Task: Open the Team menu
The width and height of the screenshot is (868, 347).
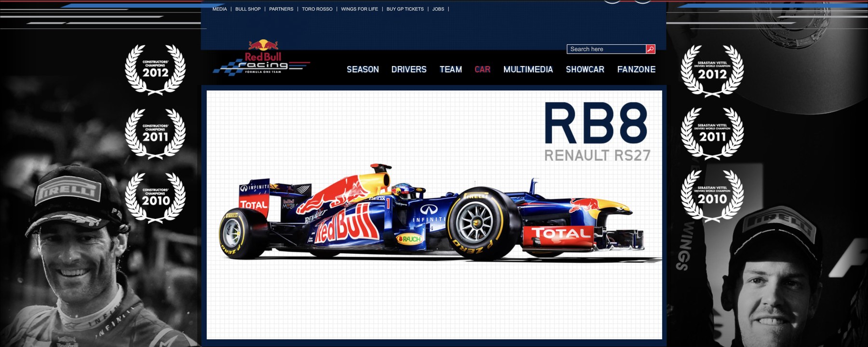Action: coord(451,69)
